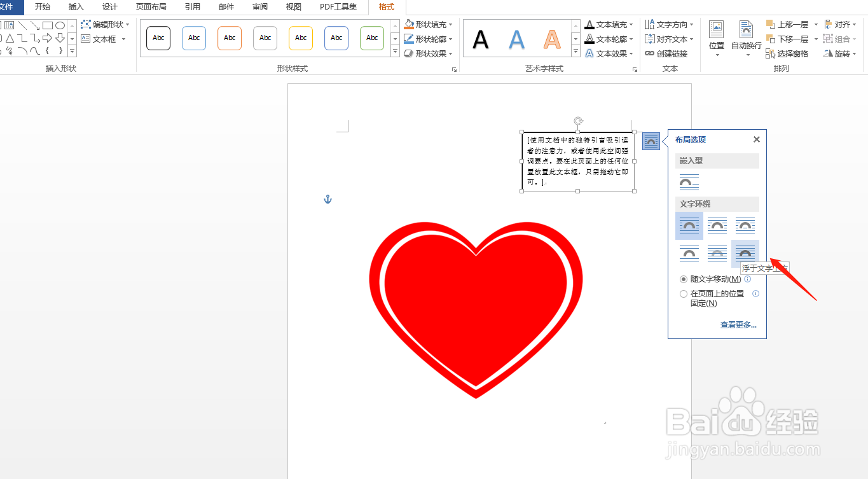Click 下移一层 (Send Backward)
This screenshot has height=479, width=868.
pyautogui.click(x=787, y=39)
